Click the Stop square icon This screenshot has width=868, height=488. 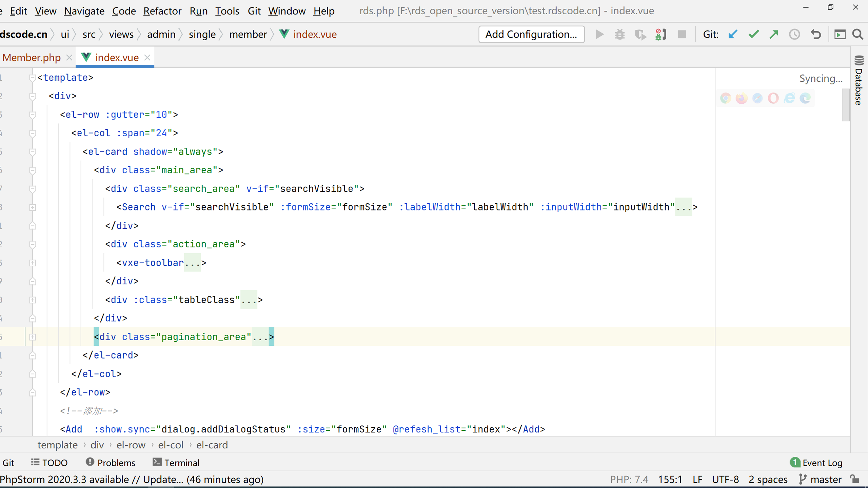682,34
